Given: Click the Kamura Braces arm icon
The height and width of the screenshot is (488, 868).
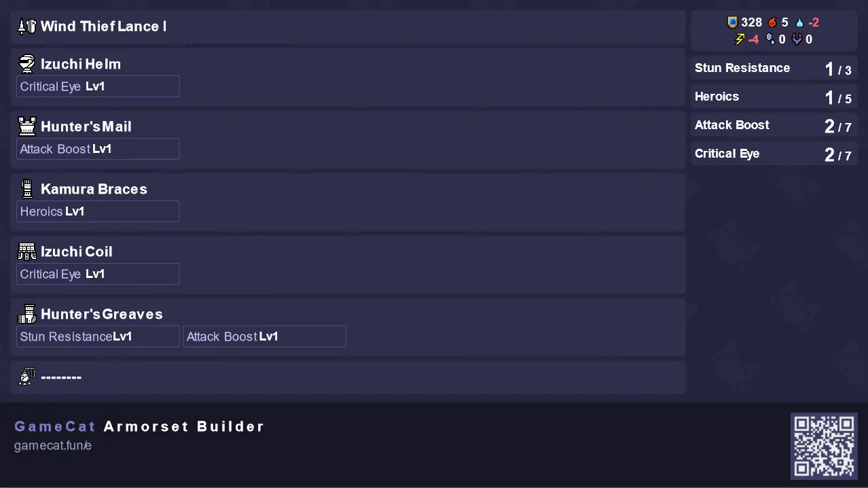Looking at the screenshot, I should pyautogui.click(x=26, y=189).
